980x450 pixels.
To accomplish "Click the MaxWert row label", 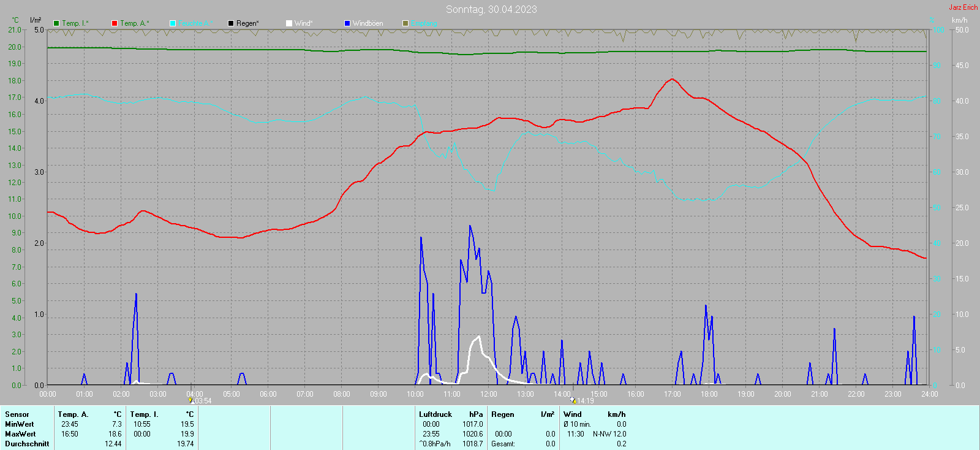I will (20, 434).
